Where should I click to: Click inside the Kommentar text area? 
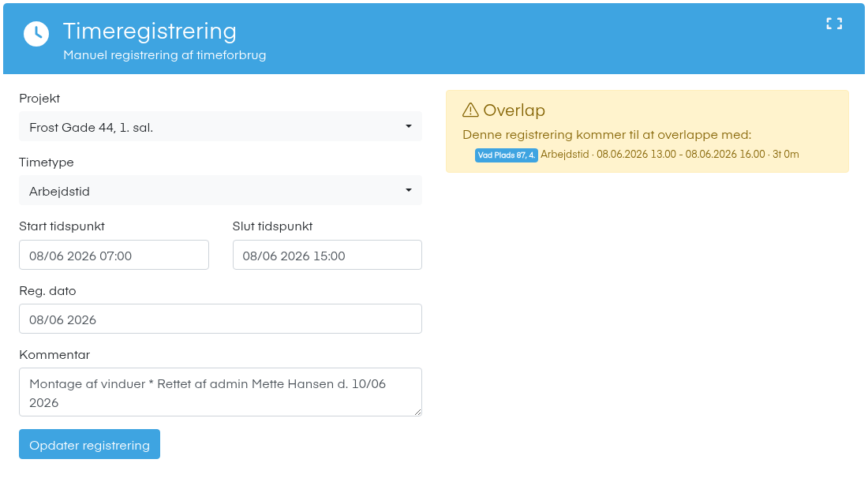point(220,392)
